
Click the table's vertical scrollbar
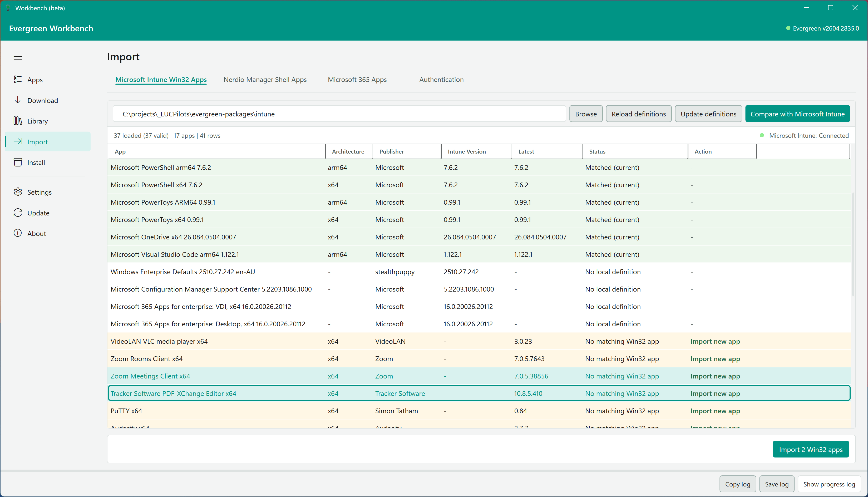pyautogui.click(x=853, y=244)
